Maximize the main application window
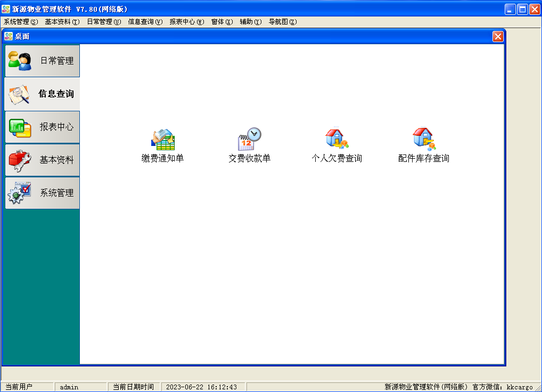 click(523, 9)
